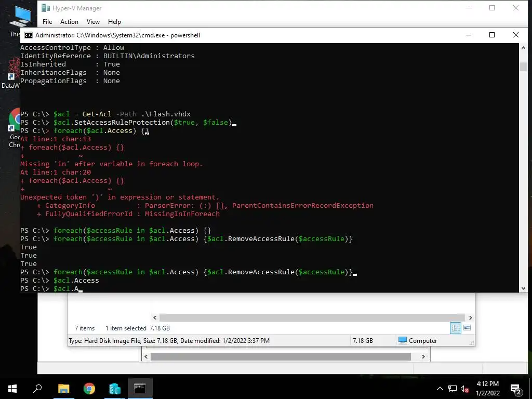Image resolution: width=532 pixels, height=399 pixels.
Task: Click the Command Prompt taskbar icon
Action: click(x=140, y=389)
